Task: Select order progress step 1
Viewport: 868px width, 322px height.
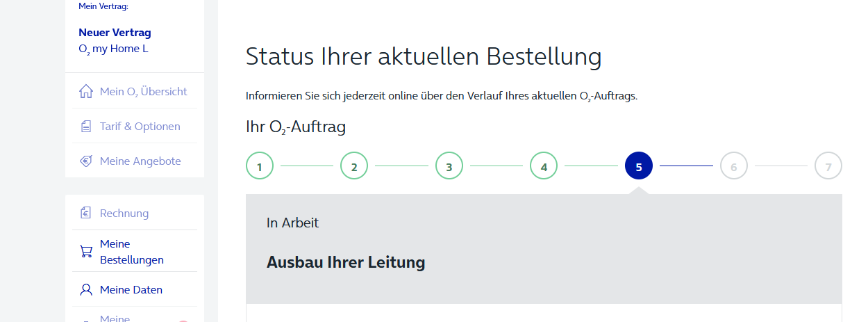Action: (x=260, y=166)
